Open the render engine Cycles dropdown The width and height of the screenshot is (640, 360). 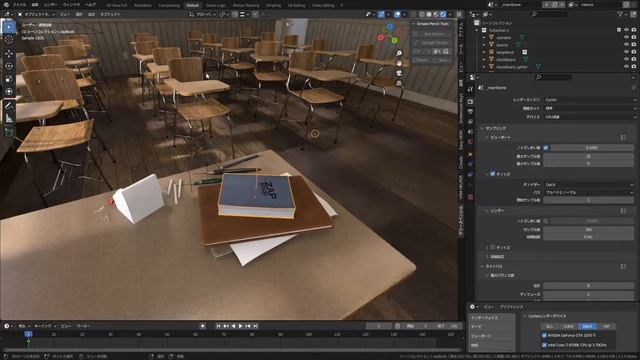(x=590, y=100)
